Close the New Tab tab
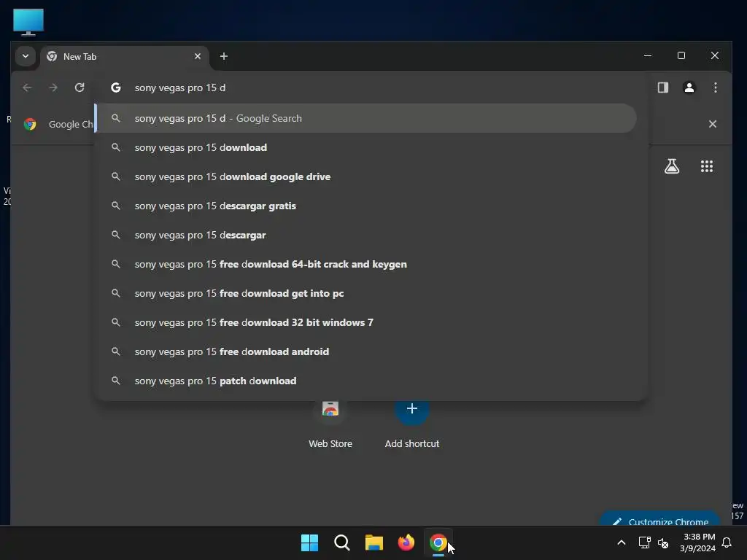The width and height of the screenshot is (747, 560). (197, 56)
